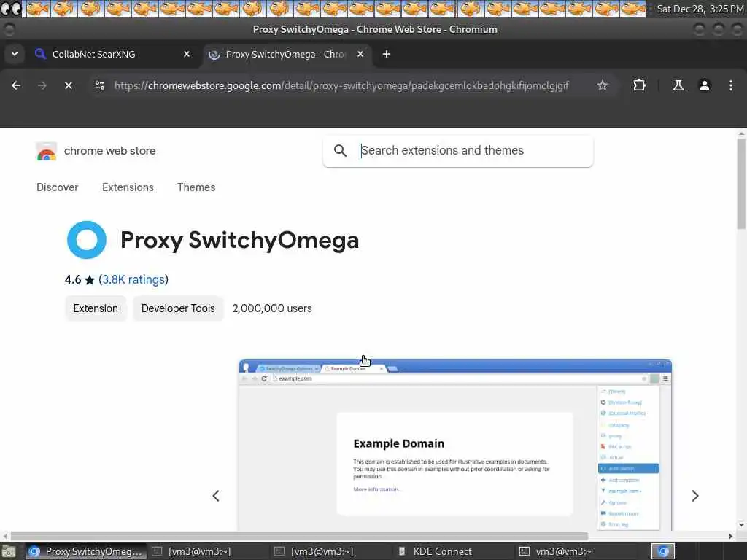This screenshot has width=747, height=560.
Task: Click the horizontal page scrollbar
Action: pos(299,536)
